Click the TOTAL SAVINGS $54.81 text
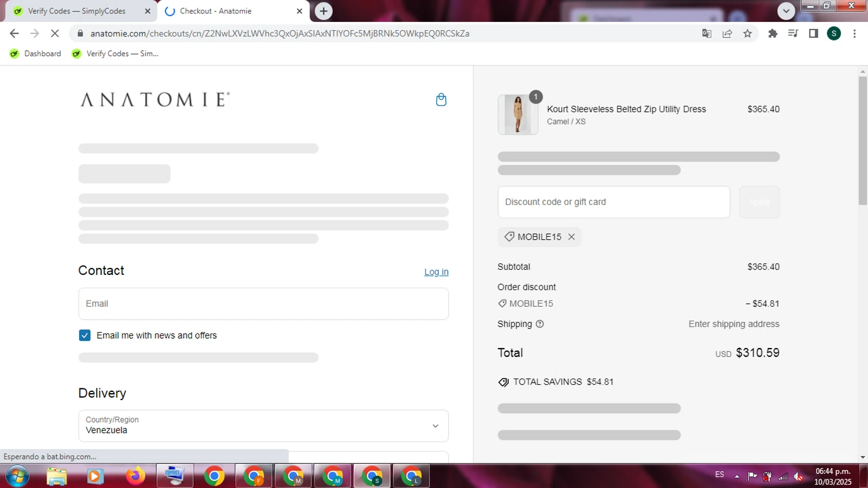The height and width of the screenshot is (488, 868). [562, 382]
